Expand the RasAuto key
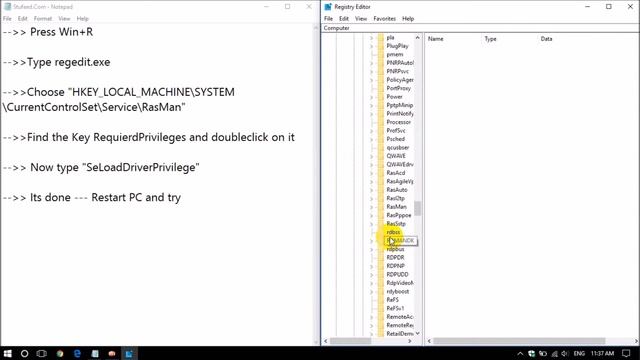 click(371, 190)
